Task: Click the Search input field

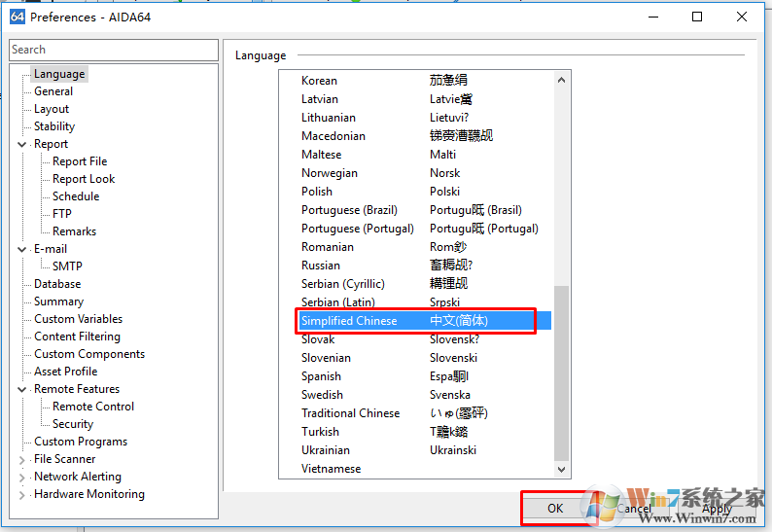Action: pyautogui.click(x=114, y=50)
